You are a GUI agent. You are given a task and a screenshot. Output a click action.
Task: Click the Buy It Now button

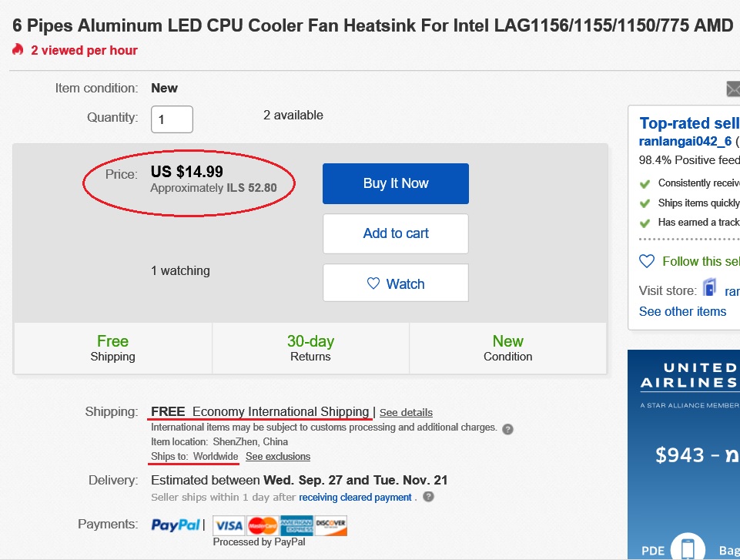pyautogui.click(x=396, y=183)
